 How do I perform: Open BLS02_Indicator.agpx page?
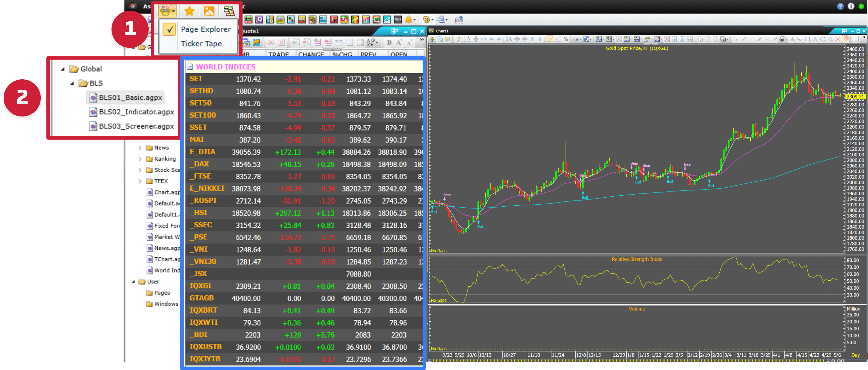[x=136, y=112]
